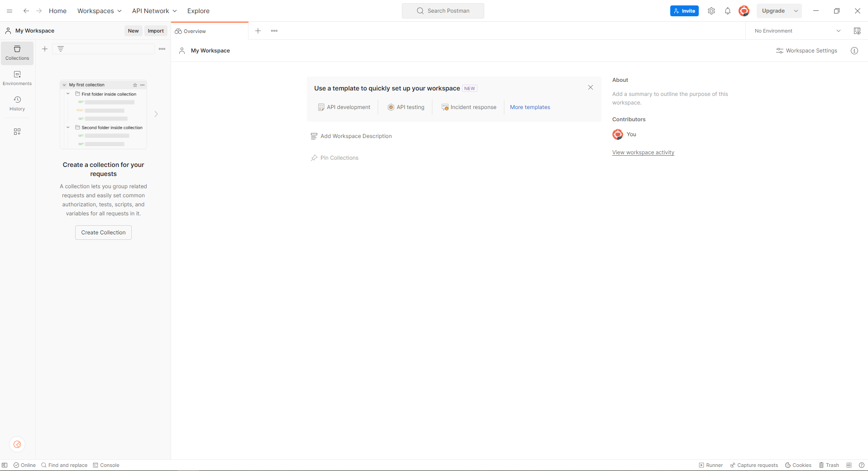Viewport: 868px width, 471px height.
Task: Open the Collections sidebar panel
Action: point(17,53)
